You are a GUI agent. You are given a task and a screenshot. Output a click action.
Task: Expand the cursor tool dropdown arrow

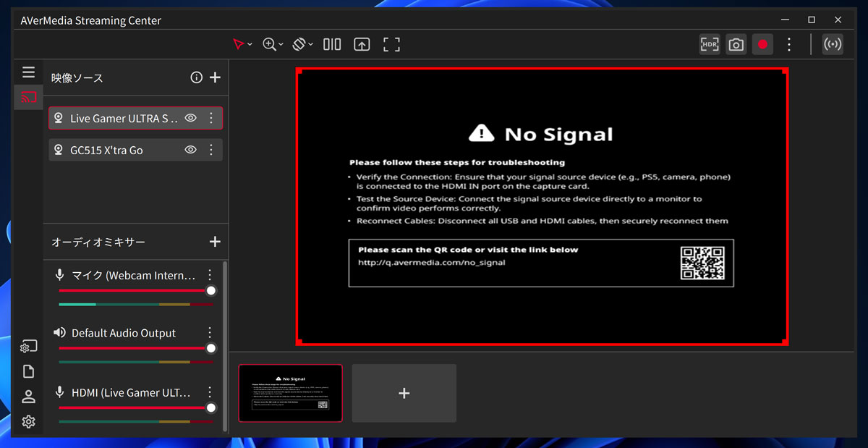[x=250, y=45]
